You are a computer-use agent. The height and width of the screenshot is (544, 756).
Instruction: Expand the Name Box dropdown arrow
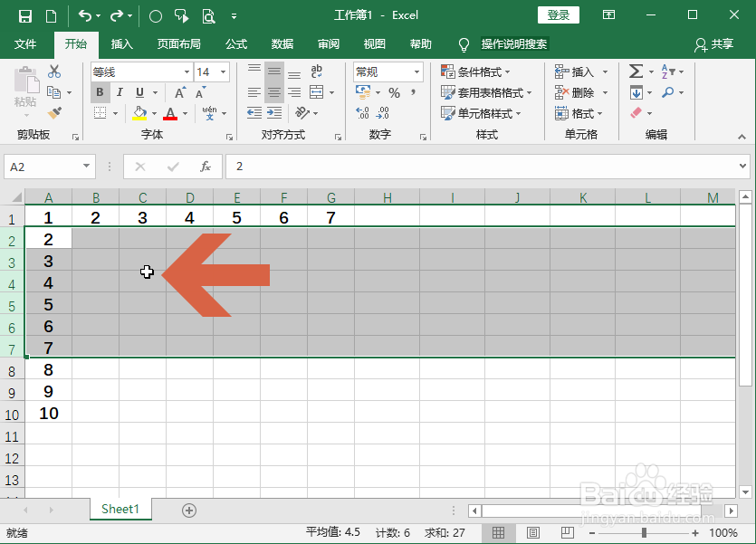tap(86, 167)
